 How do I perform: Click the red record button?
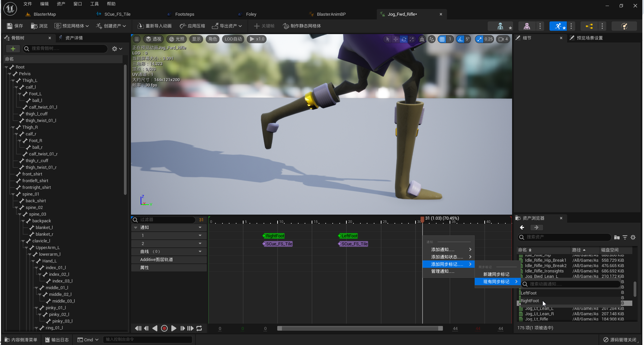pos(164,329)
